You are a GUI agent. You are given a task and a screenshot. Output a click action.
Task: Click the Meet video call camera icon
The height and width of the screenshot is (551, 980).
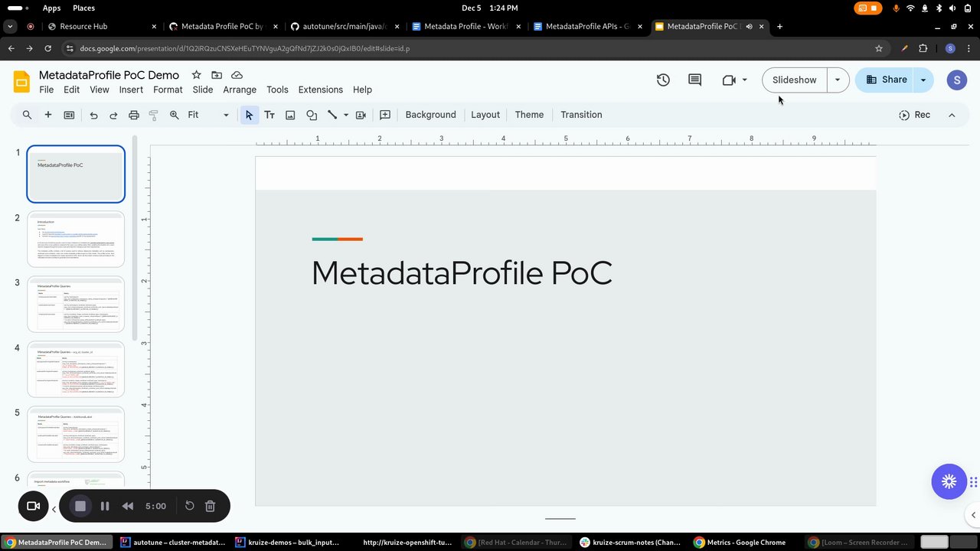[729, 80]
